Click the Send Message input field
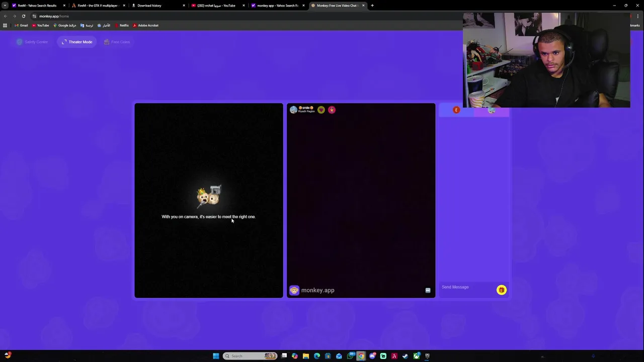Viewport: 644px width, 362px height. [468, 287]
